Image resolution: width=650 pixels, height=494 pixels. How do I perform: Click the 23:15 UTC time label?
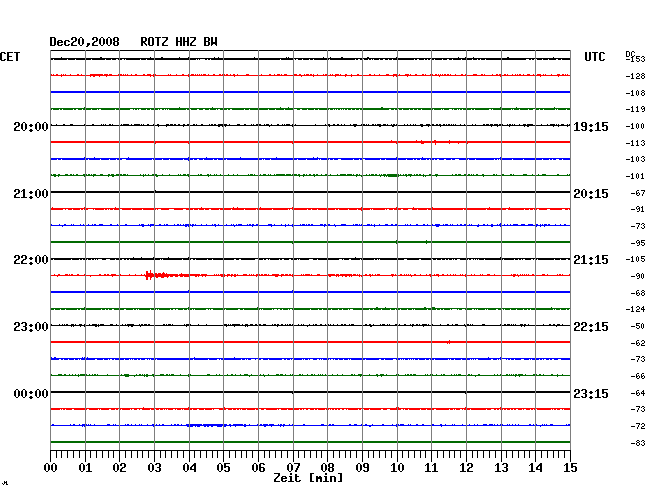tap(591, 393)
